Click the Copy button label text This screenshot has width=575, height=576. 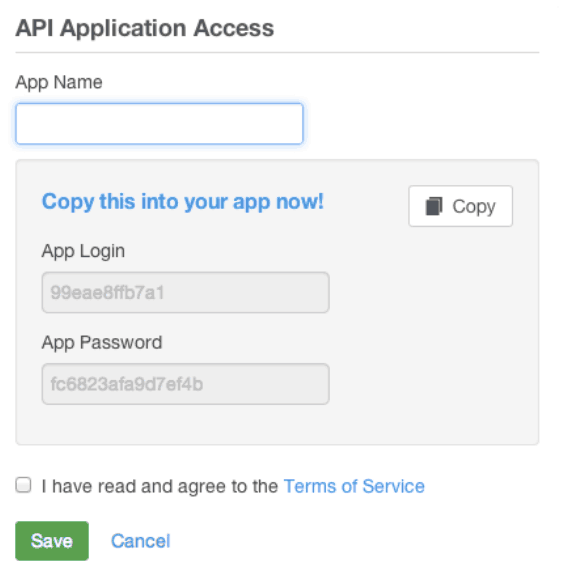coord(474,206)
